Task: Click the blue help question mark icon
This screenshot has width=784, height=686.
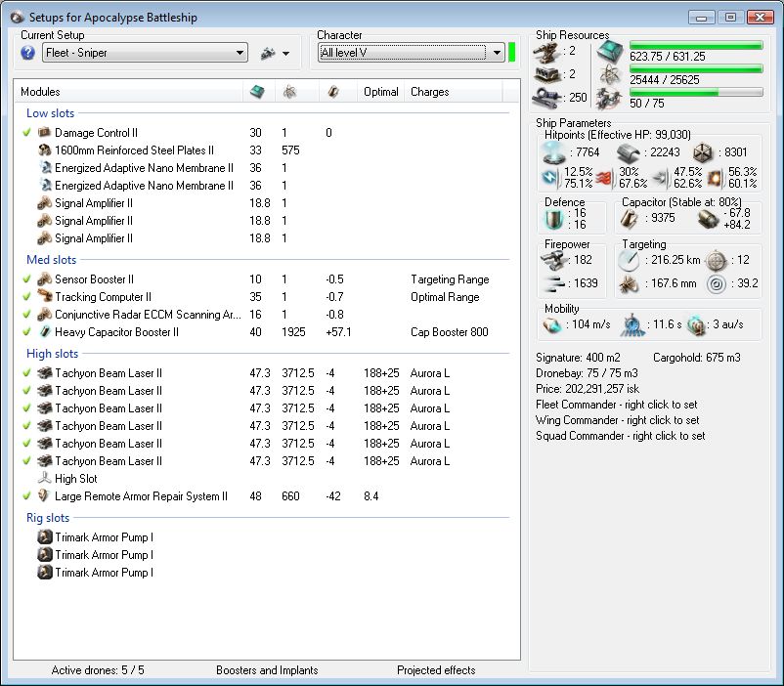Action: 27,53
